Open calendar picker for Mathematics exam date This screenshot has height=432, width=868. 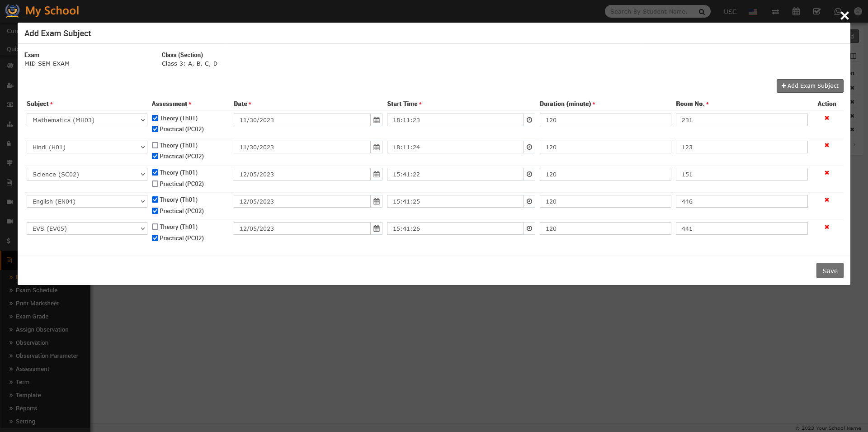(376, 120)
